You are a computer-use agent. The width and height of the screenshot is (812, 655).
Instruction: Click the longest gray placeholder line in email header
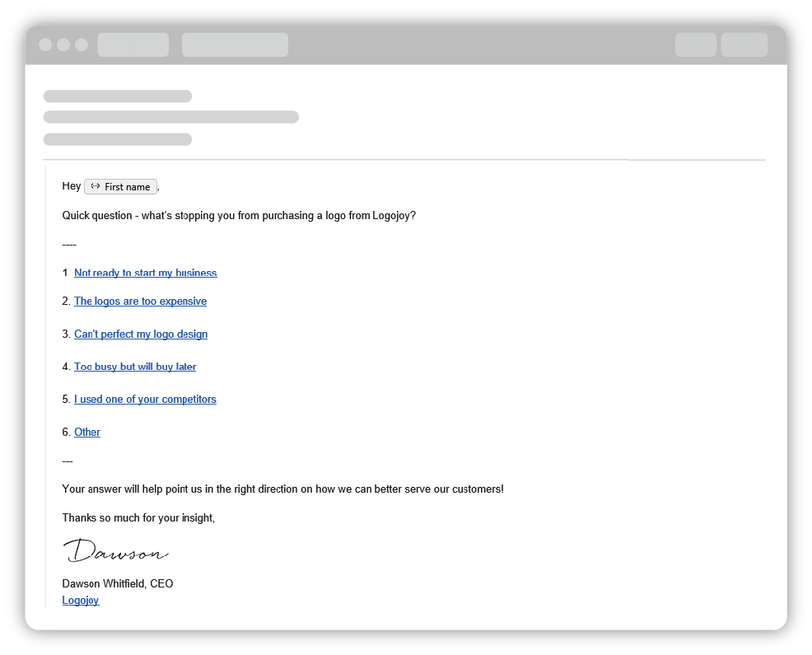170,117
